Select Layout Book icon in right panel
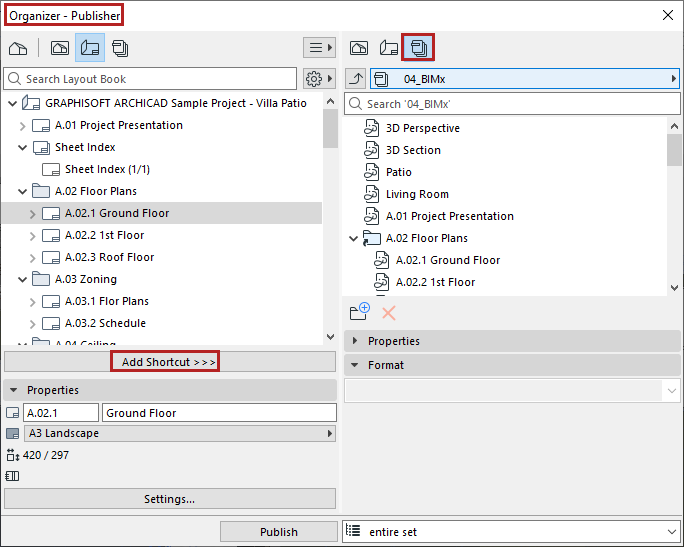 click(389, 48)
